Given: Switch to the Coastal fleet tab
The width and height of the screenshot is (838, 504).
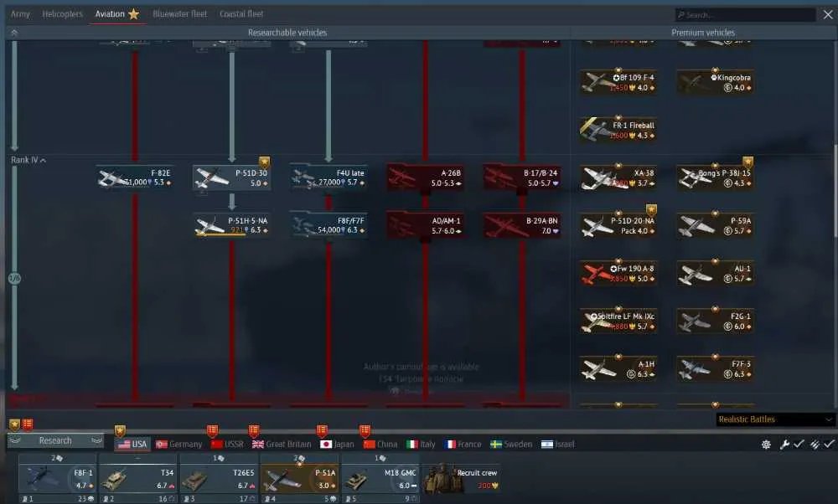Looking at the screenshot, I should [241, 14].
